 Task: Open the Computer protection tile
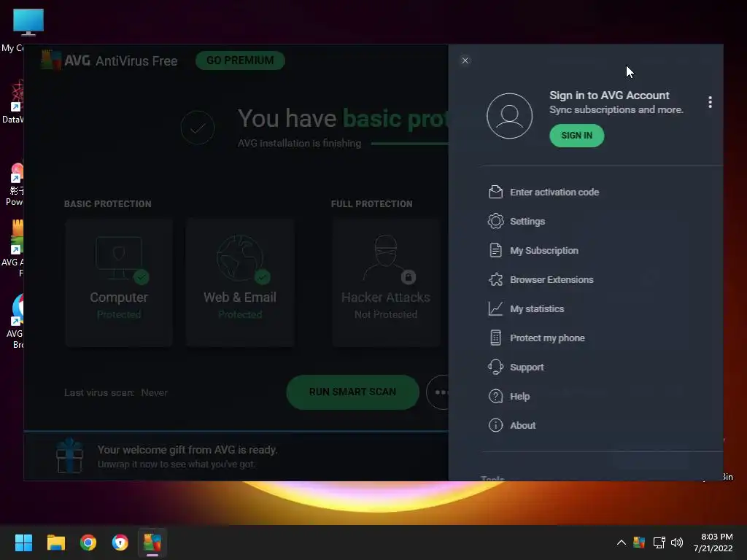click(119, 282)
